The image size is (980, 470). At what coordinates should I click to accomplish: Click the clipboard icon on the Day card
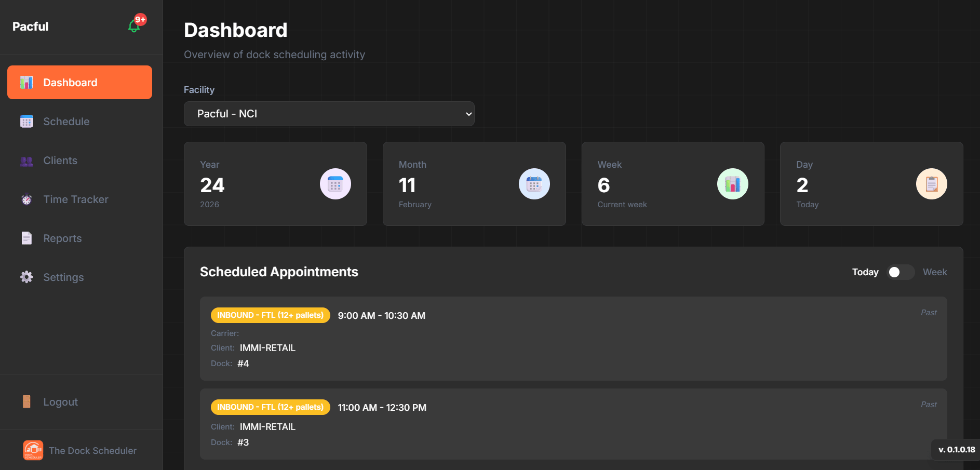click(x=931, y=184)
